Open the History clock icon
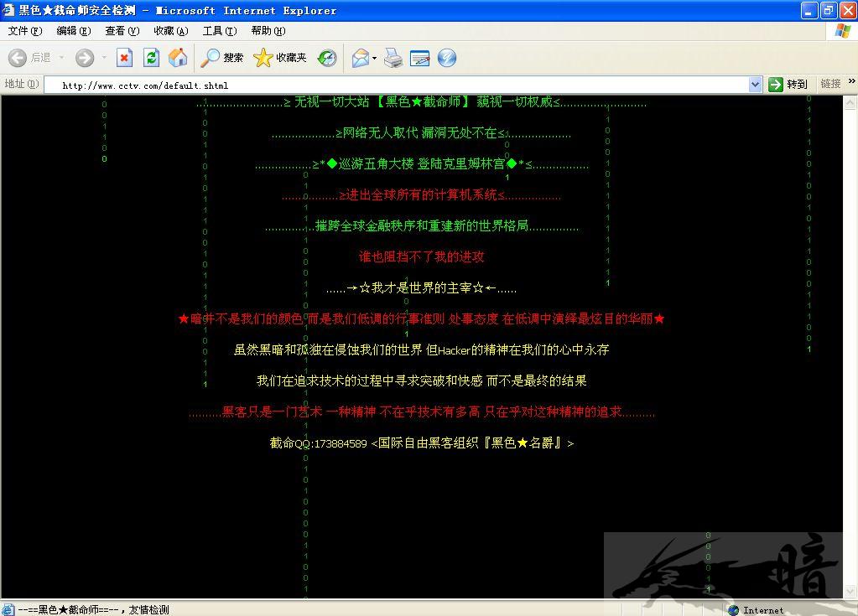Screen dimensions: 858x616 (327, 57)
